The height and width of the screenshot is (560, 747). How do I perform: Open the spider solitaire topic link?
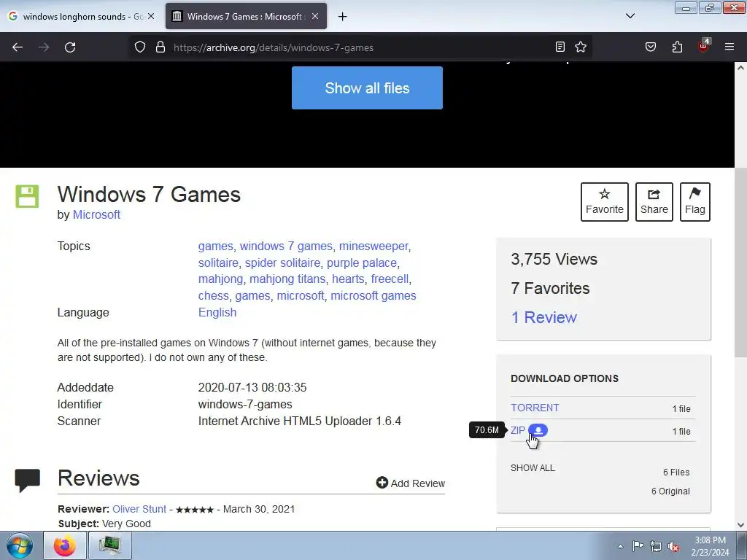(x=282, y=262)
